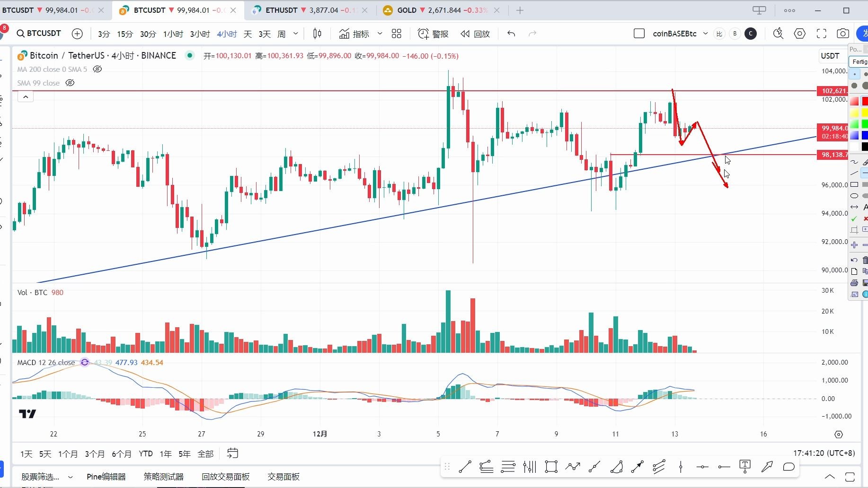This screenshot has width=868, height=488.
Task: Select the big arrow drawing tool
Action: 767,467
